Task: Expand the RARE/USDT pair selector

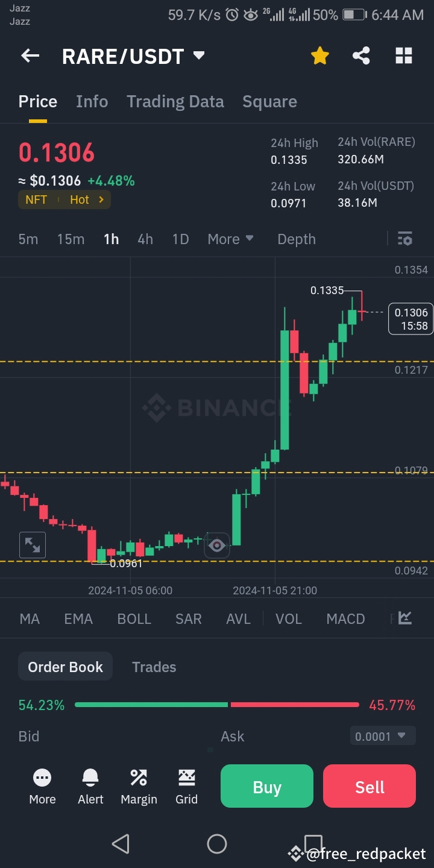Action: (134, 55)
